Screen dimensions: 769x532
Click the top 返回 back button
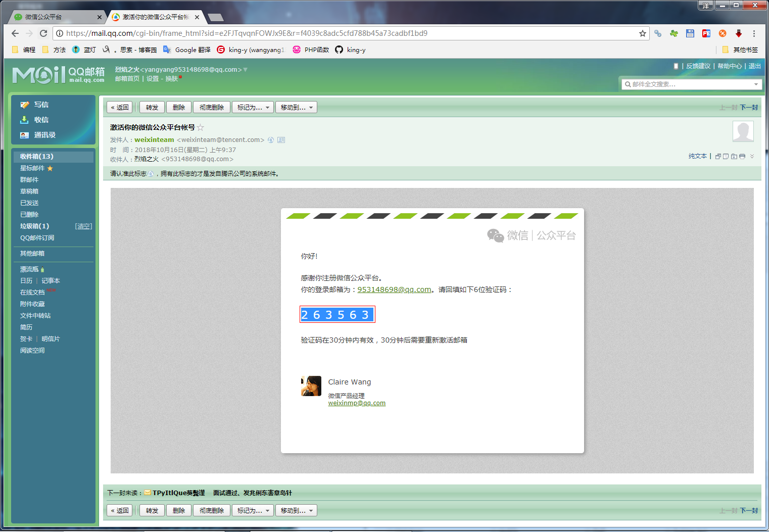pyautogui.click(x=120, y=107)
